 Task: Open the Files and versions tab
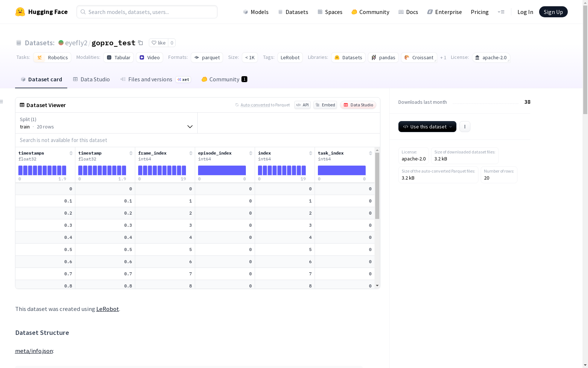coord(155,79)
